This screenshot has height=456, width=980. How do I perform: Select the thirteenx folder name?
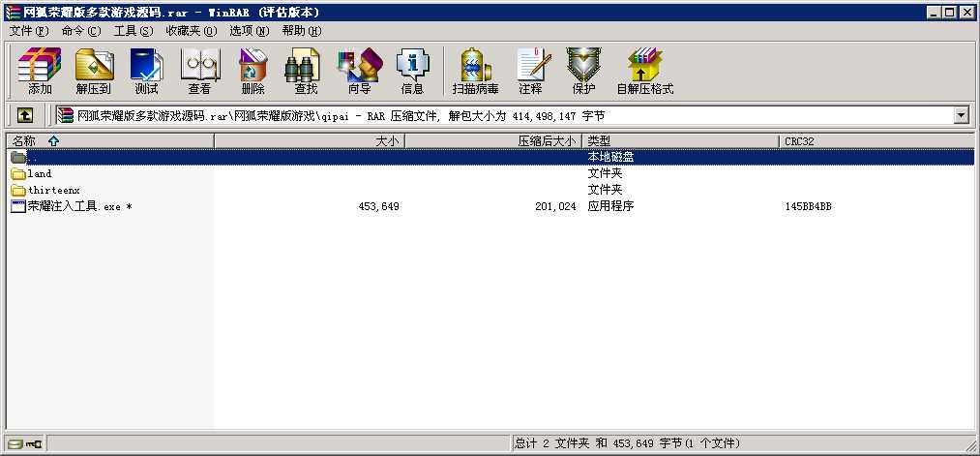(x=54, y=190)
